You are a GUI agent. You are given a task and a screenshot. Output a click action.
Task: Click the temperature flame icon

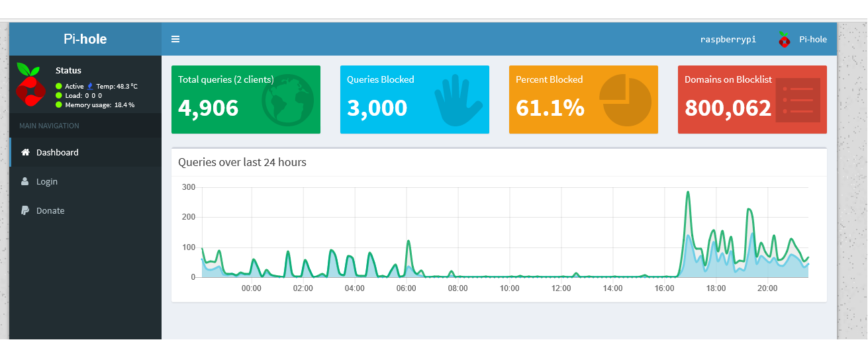point(90,86)
